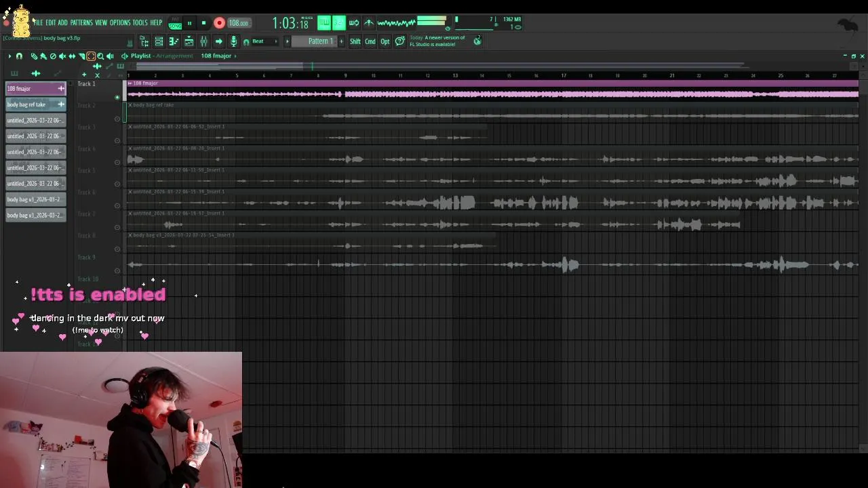The image size is (868, 488).
Task: Click the plus button after Pattern 1
Action: 341,41
